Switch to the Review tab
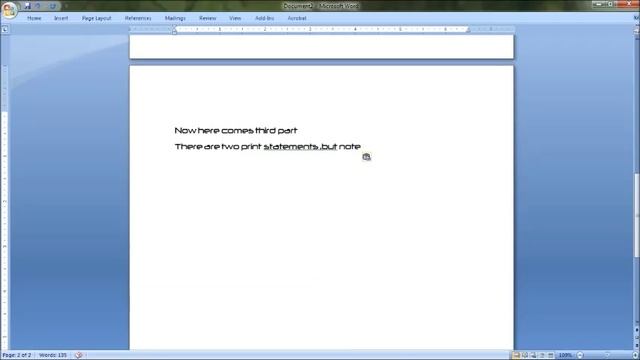The image size is (640, 360). click(x=208, y=18)
